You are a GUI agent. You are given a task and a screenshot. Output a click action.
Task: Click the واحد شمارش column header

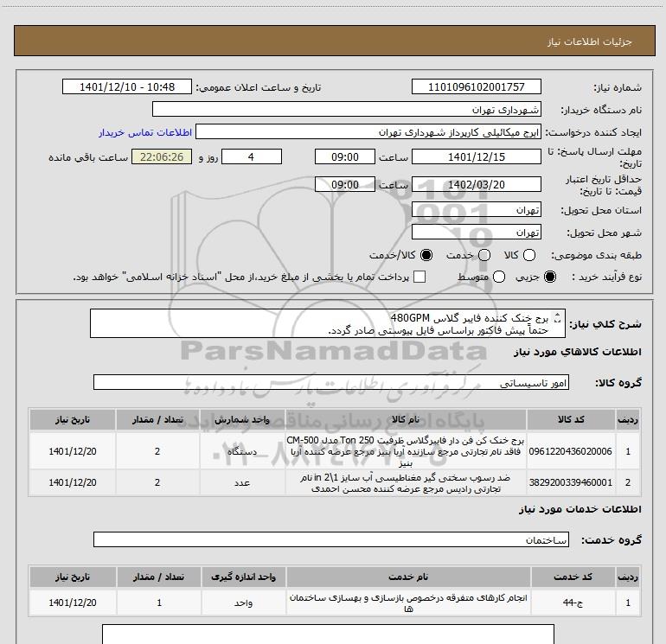242,419
